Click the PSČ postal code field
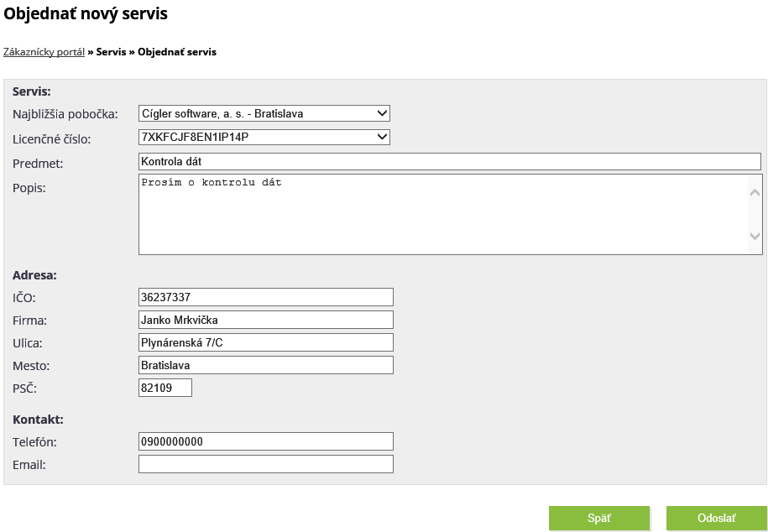The height and width of the screenshot is (532, 768). 165,388
